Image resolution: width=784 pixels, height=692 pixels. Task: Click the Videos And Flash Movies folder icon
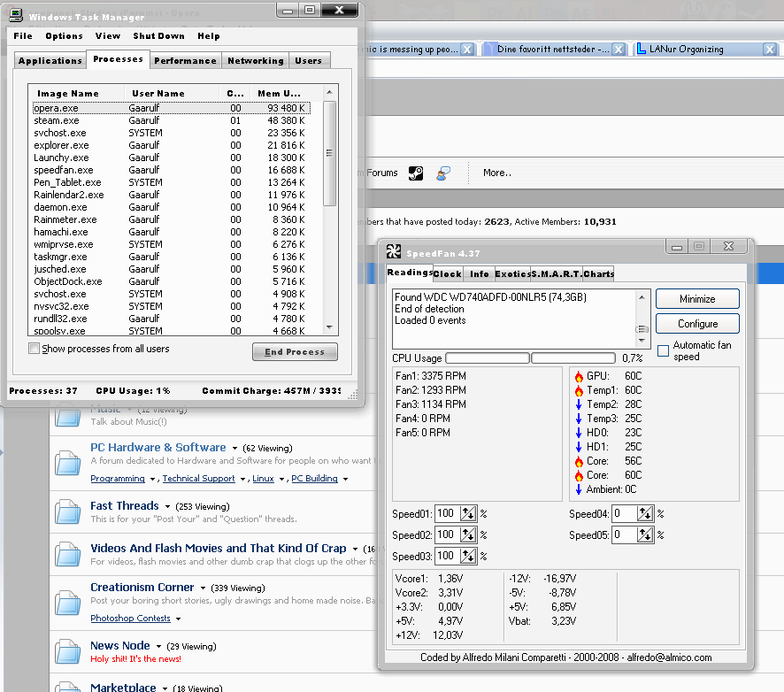67,554
